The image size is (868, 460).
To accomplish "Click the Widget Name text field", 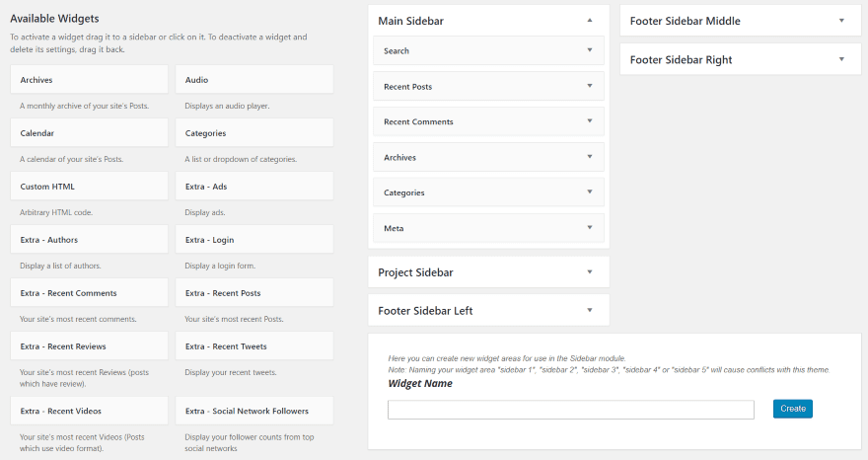I will 570,410.
